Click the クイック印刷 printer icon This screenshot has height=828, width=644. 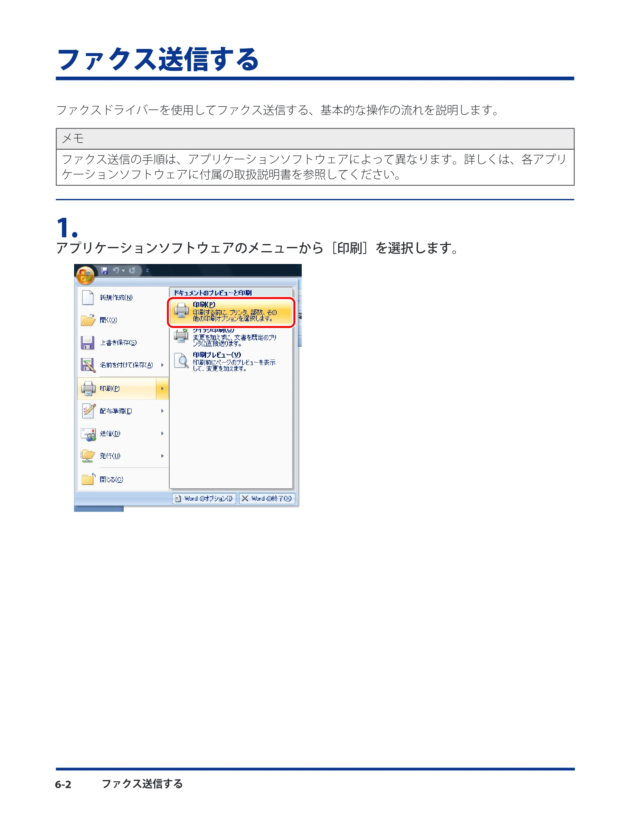pyautogui.click(x=181, y=336)
